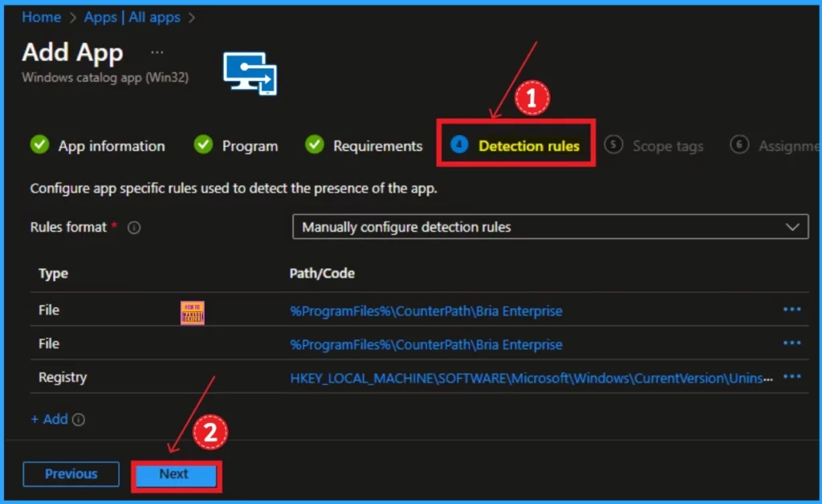Open more options for Registry rule

click(791, 376)
